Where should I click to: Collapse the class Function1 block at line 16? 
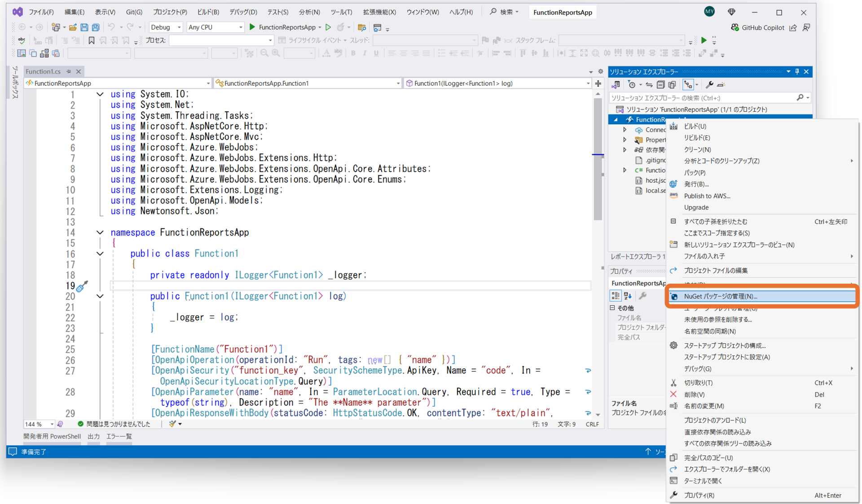100,254
